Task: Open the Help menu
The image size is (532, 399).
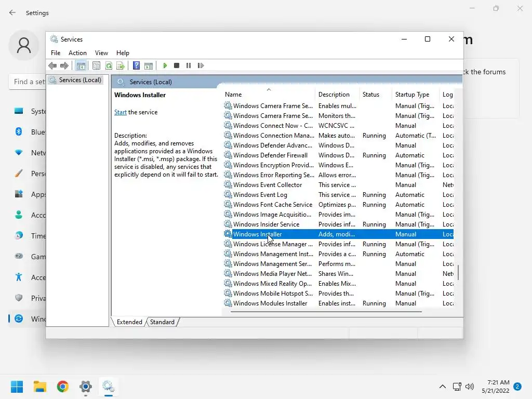Action: click(123, 53)
